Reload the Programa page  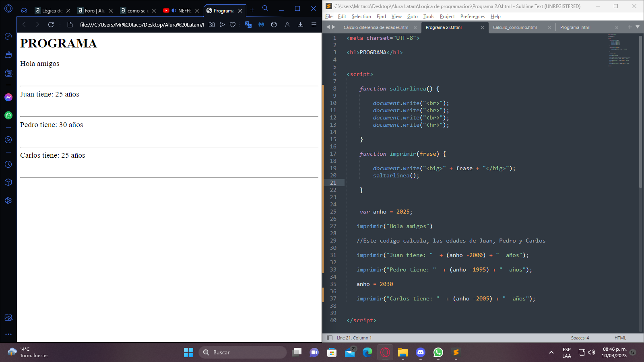click(x=51, y=25)
